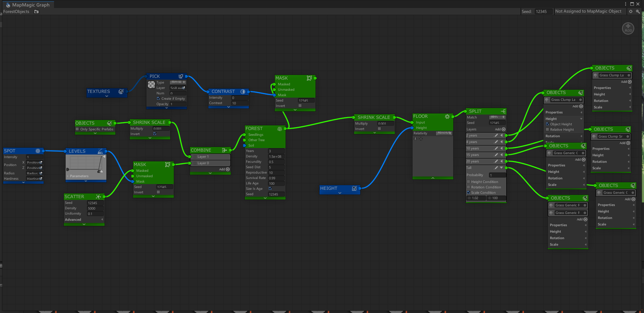The image size is (644, 313).
Task: Enable Height Condition in SPLIT node
Action: point(469,182)
